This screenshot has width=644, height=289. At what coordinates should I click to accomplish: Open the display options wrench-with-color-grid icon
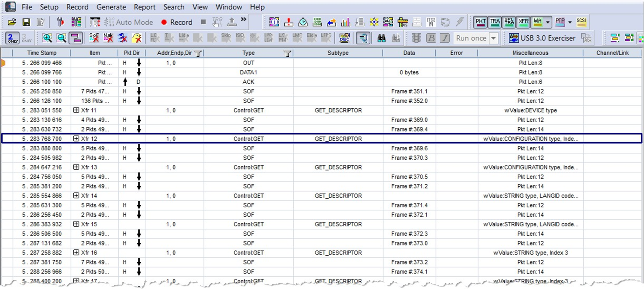pos(76,22)
